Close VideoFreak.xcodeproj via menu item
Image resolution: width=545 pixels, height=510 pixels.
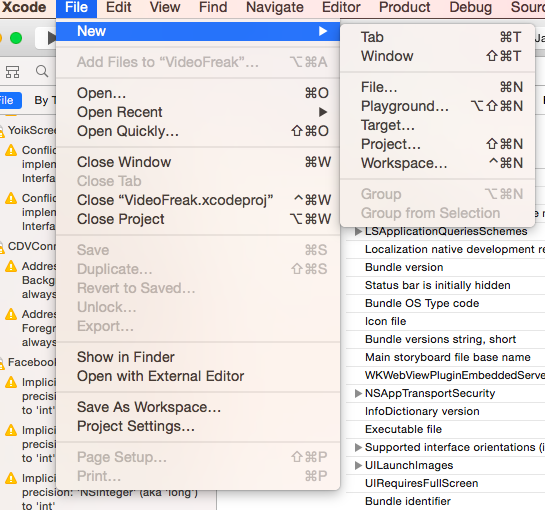click(x=198, y=200)
